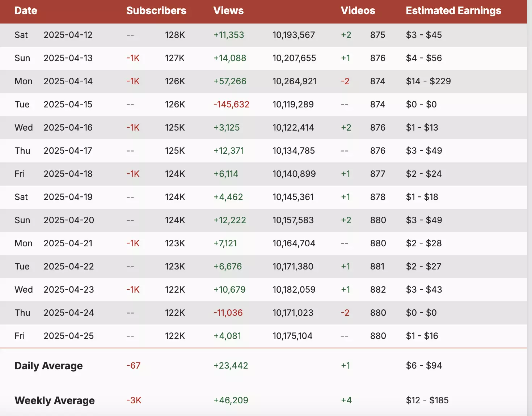Click total views 10,157,583

pos(293,220)
